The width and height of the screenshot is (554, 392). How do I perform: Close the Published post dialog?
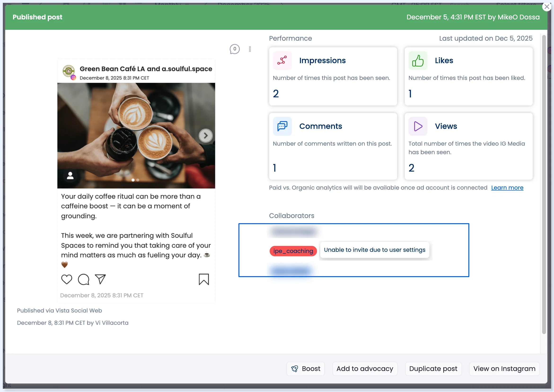(x=547, y=7)
